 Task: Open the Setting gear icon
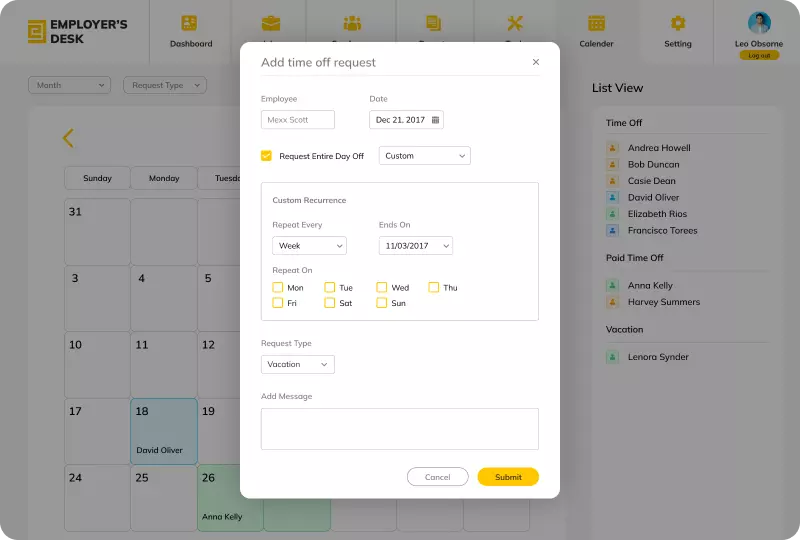[678, 23]
